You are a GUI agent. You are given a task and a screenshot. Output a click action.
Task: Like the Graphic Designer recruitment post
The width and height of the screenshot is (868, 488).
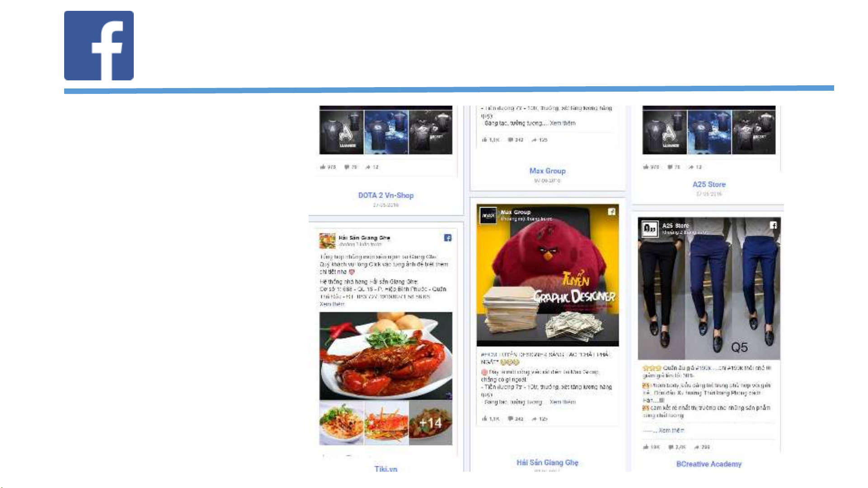(484, 419)
